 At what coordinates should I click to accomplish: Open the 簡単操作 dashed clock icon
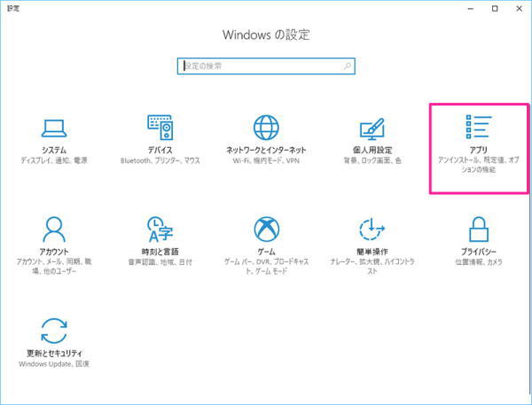pyautogui.click(x=372, y=229)
